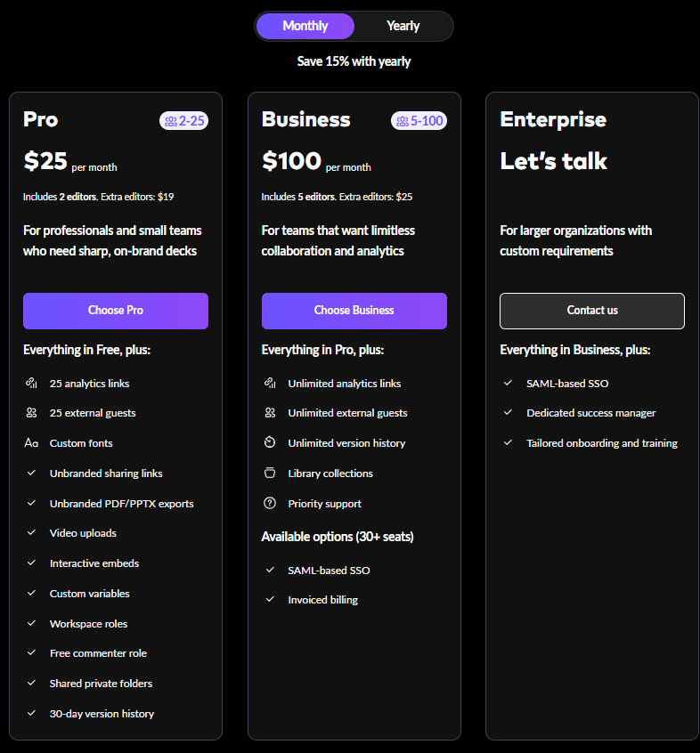The image size is (700, 753).
Task: Click the Unlimited version history clock icon
Action: pos(270,443)
